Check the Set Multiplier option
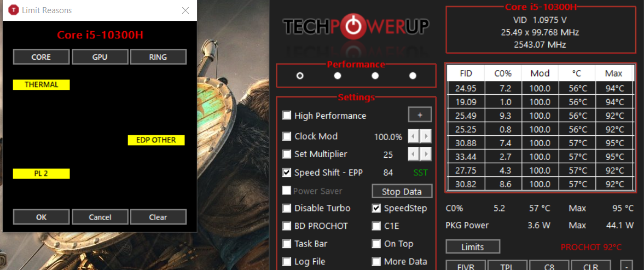The height and width of the screenshot is (270, 644). [287, 154]
